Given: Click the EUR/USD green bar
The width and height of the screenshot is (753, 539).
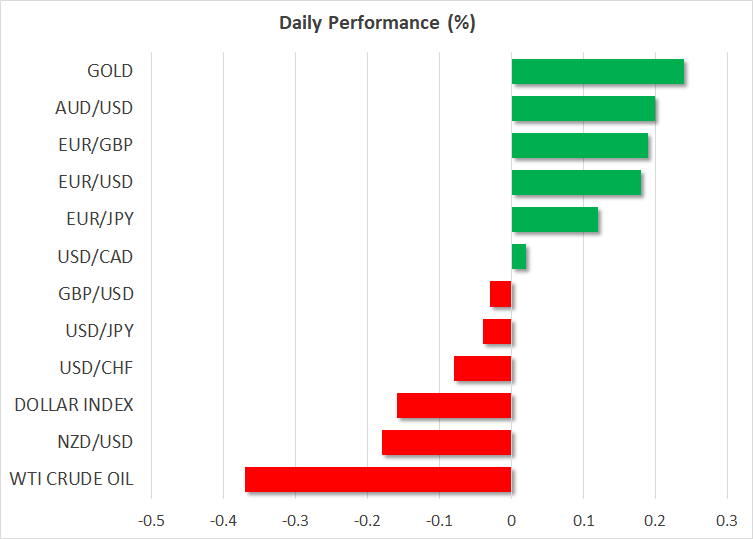Looking at the screenshot, I should point(576,182).
